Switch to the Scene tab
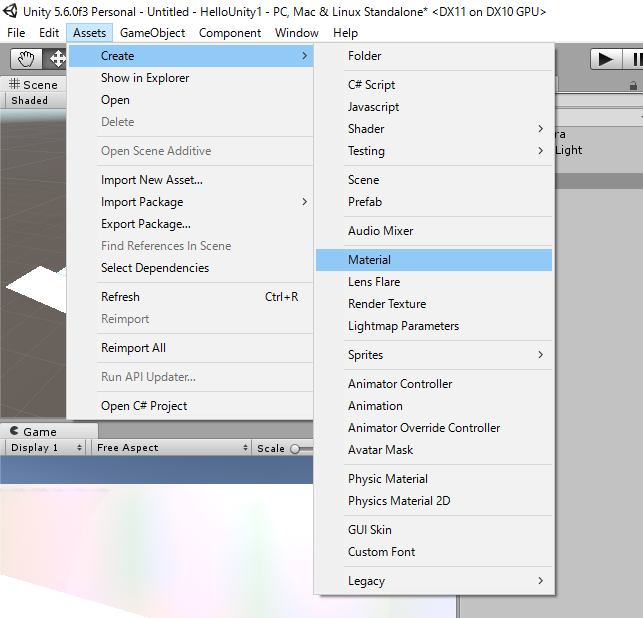Image resolution: width=643 pixels, height=618 pixels. click(34, 84)
